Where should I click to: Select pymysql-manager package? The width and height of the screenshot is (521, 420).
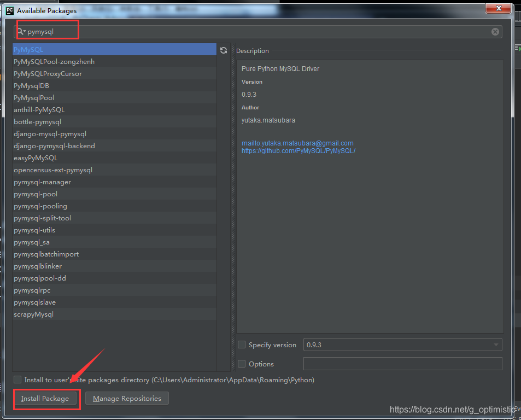[x=115, y=182]
